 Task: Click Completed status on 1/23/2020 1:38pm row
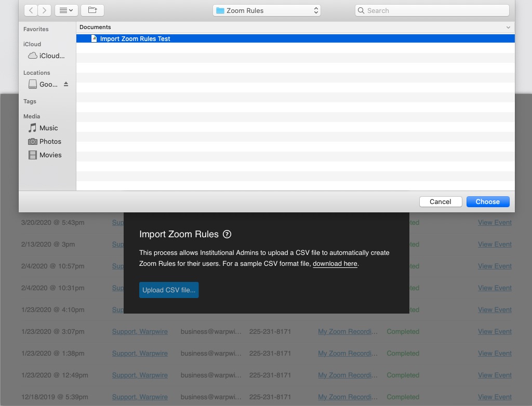coord(403,354)
